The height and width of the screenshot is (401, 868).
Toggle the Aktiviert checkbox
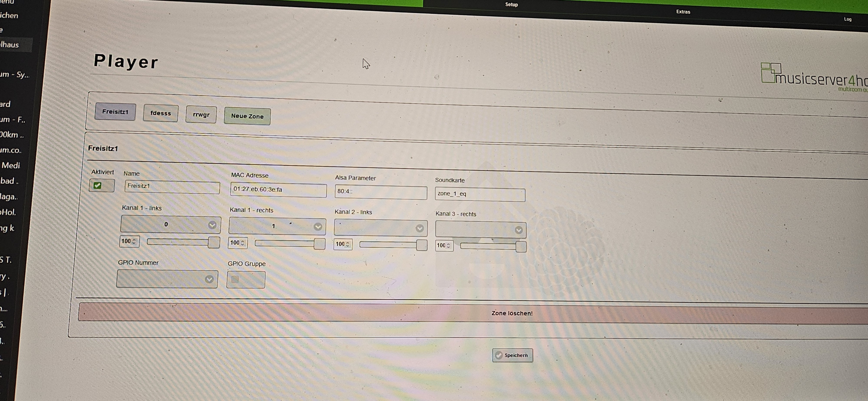pos(98,185)
